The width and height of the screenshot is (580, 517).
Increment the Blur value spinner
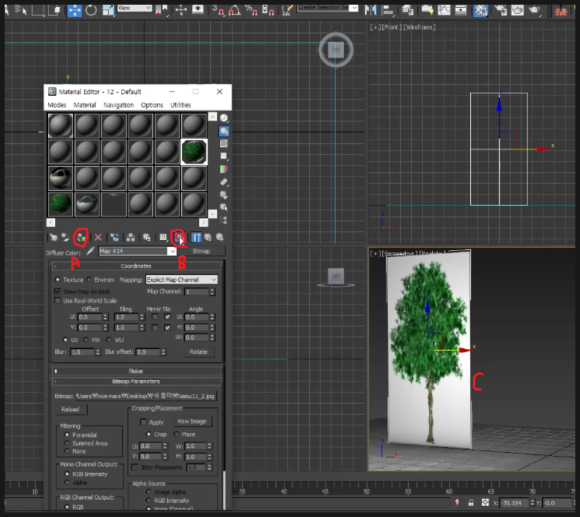(98, 350)
